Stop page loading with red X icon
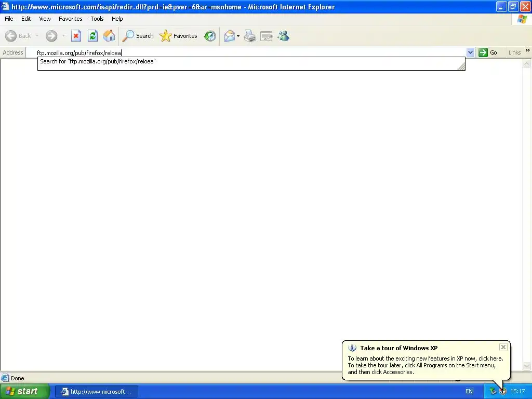 click(76, 36)
